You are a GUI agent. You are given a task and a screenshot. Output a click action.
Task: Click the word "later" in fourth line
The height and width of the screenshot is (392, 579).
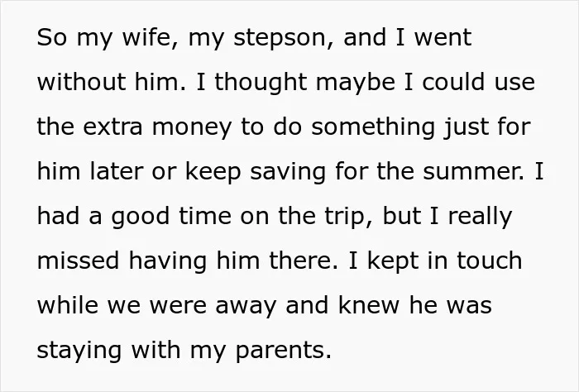pyautogui.click(x=117, y=172)
